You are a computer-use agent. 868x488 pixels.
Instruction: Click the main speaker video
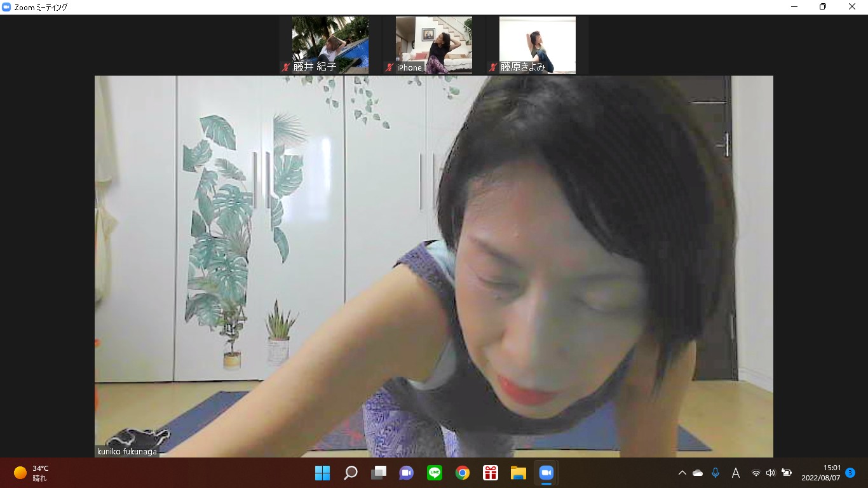pos(434,266)
